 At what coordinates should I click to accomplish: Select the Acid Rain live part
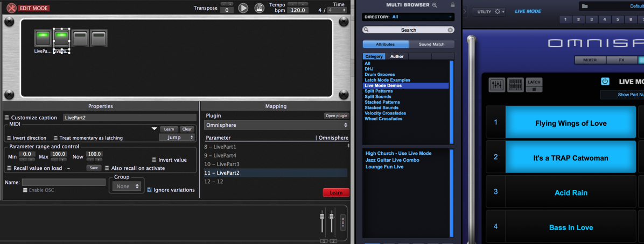click(x=571, y=193)
